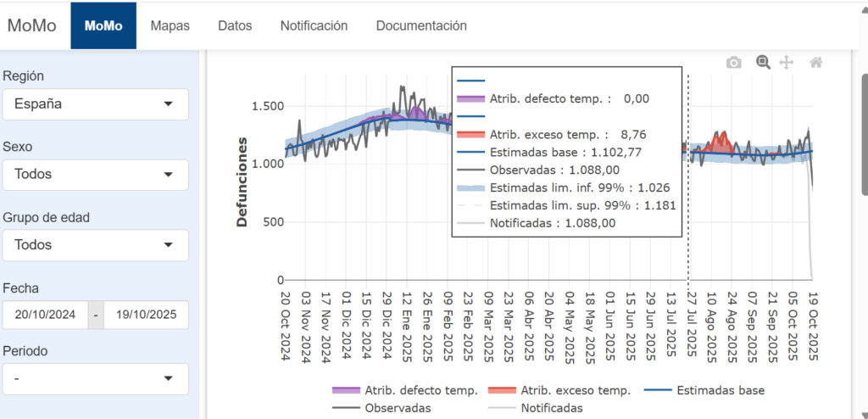868x419 pixels.
Task: Open the Datos tab
Action: 235,25
